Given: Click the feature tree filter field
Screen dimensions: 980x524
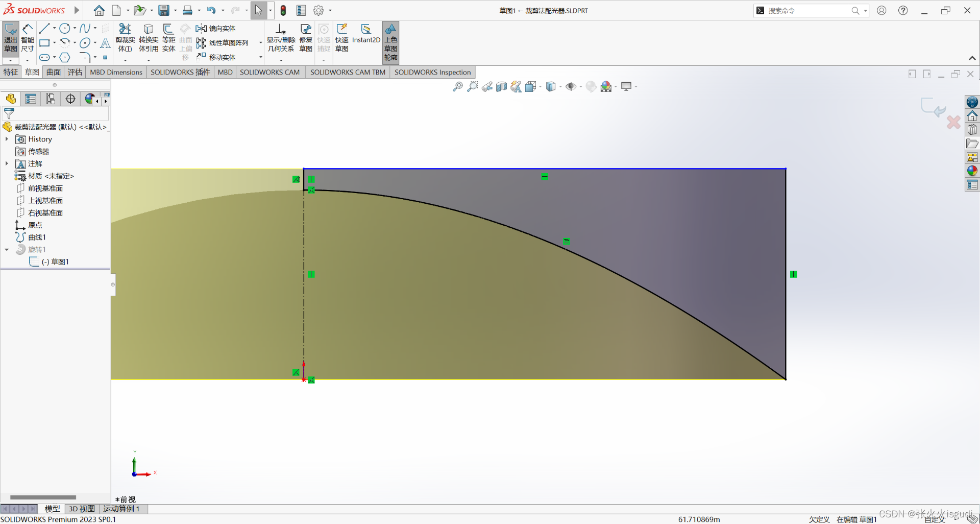Looking at the screenshot, I should [x=55, y=113].
